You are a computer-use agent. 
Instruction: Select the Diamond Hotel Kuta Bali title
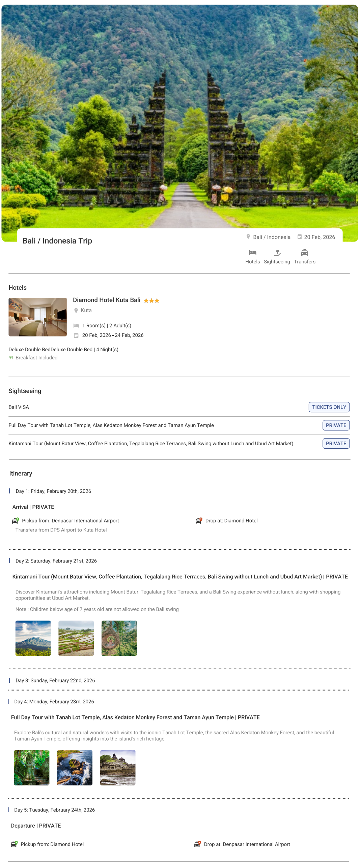coord(107,300)
